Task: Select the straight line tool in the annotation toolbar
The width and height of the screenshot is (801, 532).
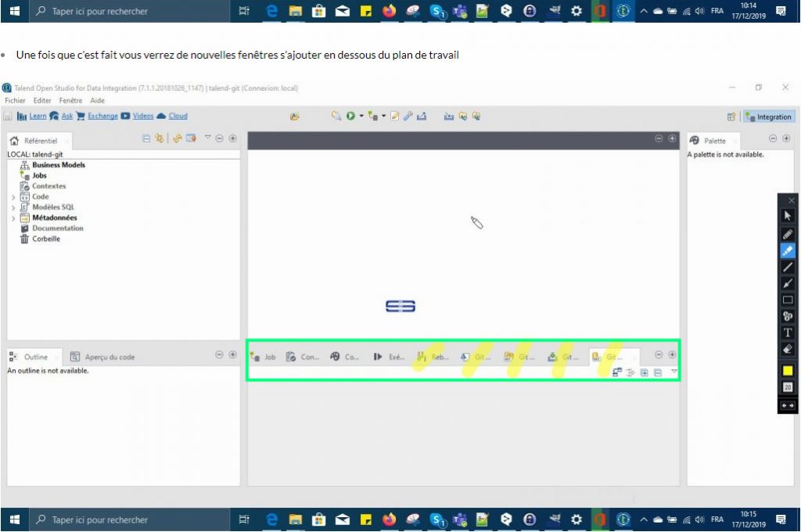Action: click(x=787, y=267)
